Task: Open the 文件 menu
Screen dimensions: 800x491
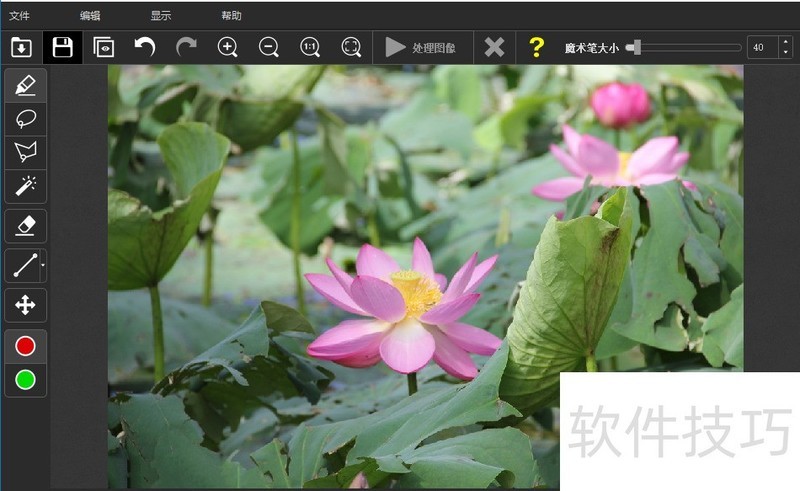Action: [19, 16]
